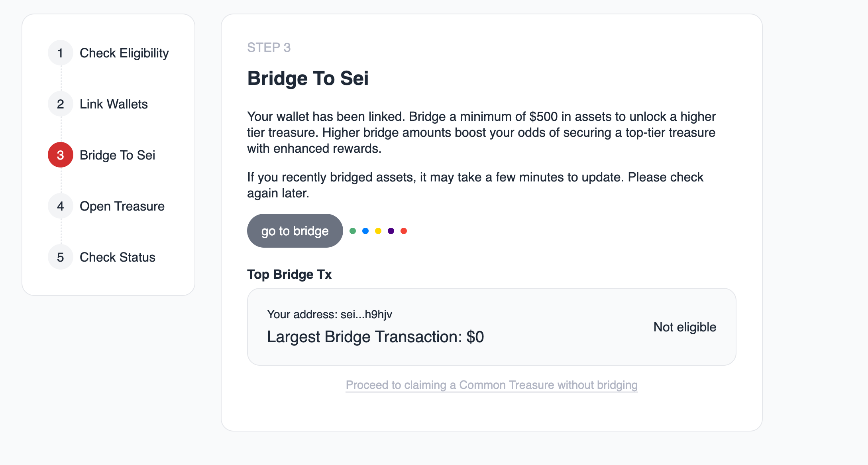Click the blue dot indicator
The height and width of the screenshot is (465, 868).
365,231
